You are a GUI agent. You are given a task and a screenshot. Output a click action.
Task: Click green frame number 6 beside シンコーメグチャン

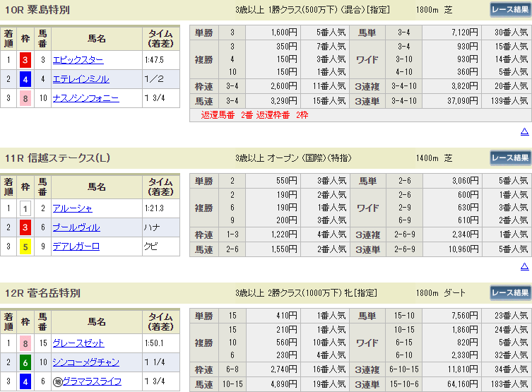[25, 362]
